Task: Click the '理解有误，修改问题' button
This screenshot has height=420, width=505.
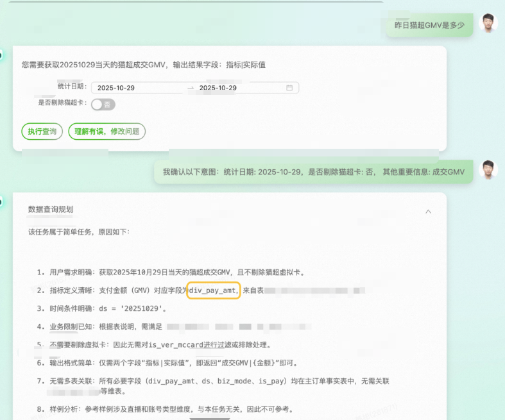Action: click(107, 131)
